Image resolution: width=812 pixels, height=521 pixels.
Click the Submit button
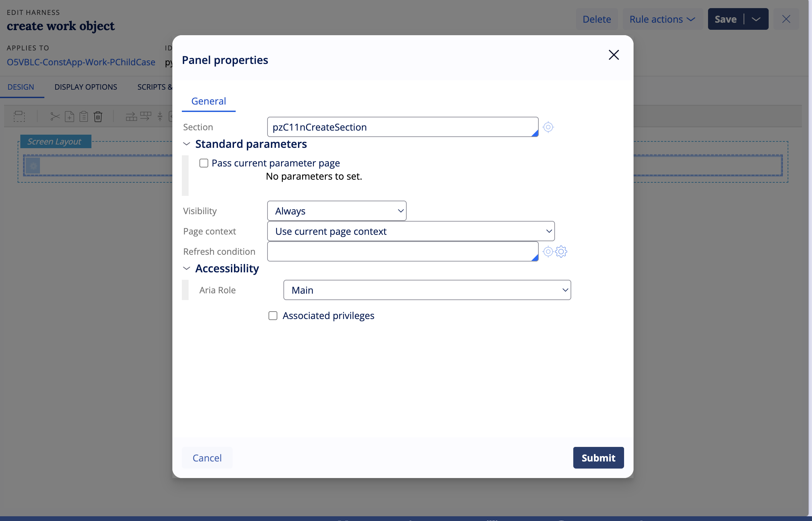tap(598, 458)
